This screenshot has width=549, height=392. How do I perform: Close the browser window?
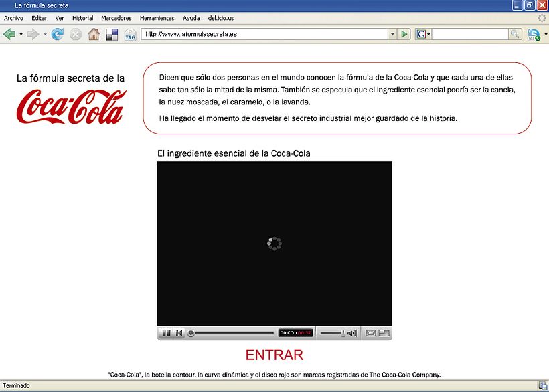(x=542, y=5)
